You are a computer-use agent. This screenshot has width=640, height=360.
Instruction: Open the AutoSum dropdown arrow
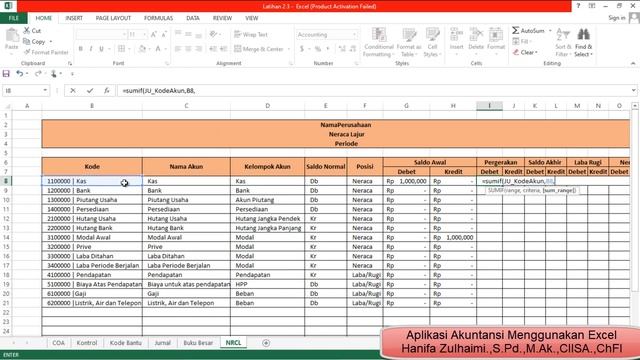click(x=550, y=31)
